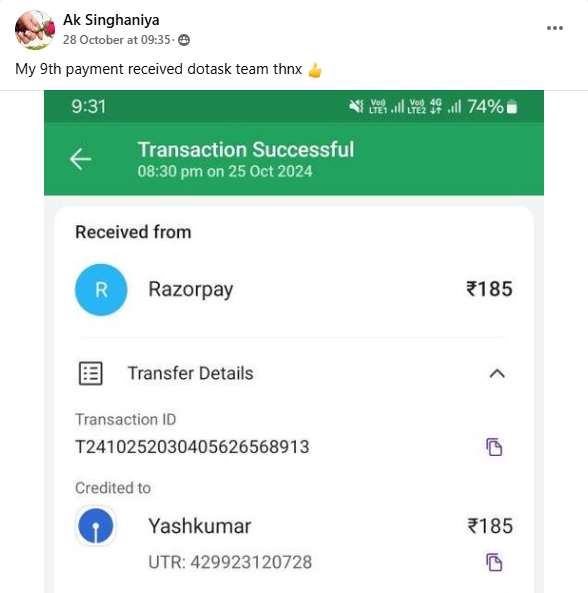
Task: Open Ak Singhaniya's profile picture
Action: [35, 30]
